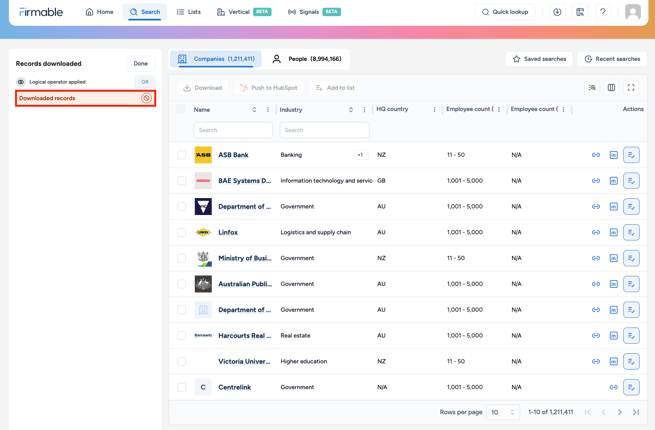The image size is (655, 430).
Task: Click the Download button
Action: (x=203, y=88)
